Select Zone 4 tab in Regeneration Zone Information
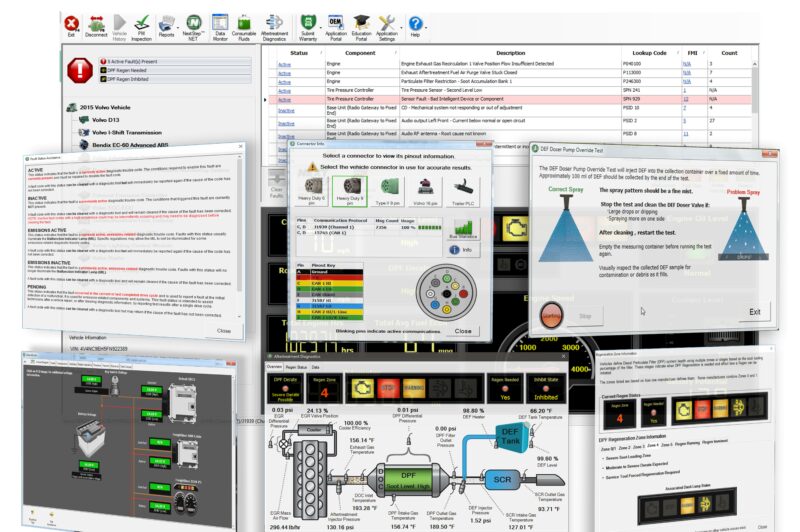The height and width of the screenshot is (532, 800). click(653, 446)
